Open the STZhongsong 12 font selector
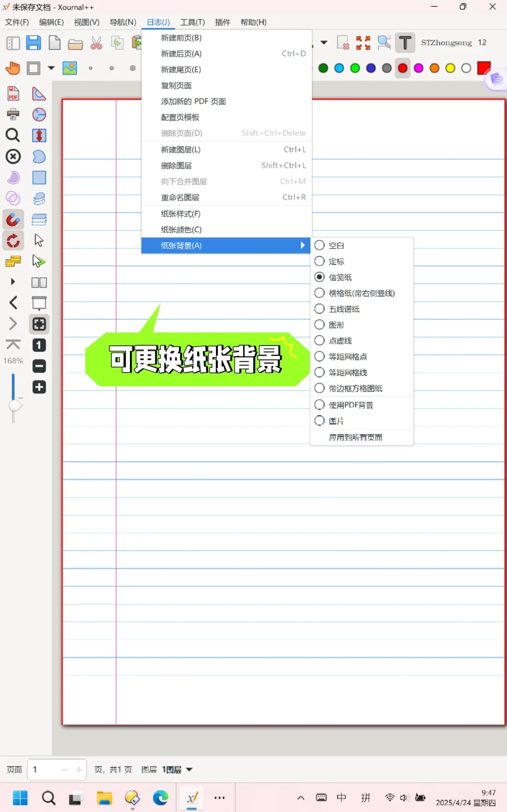The image size is (507, 812). (453, 43)
